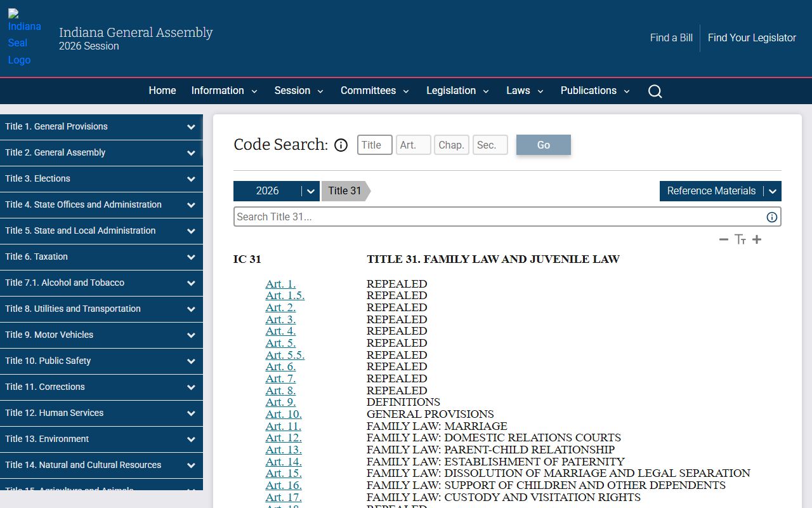Open Art. 14. Establishment of Paternity link
The height and width of the screenshot is (508, 812).
(x=284, y=462)
